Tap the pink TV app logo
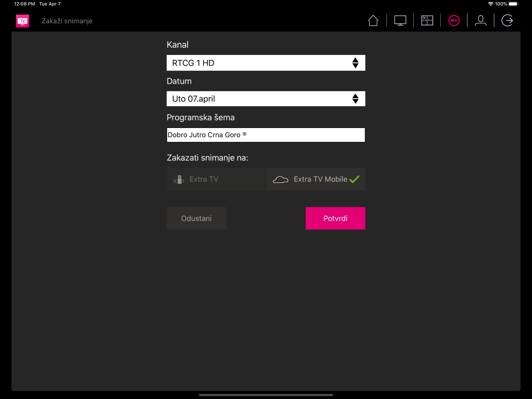 coord(22,21)
